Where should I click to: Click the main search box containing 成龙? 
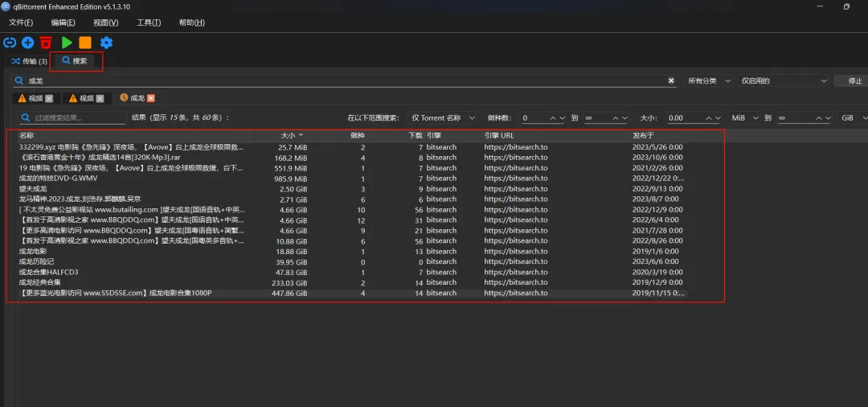coord(344,81)
